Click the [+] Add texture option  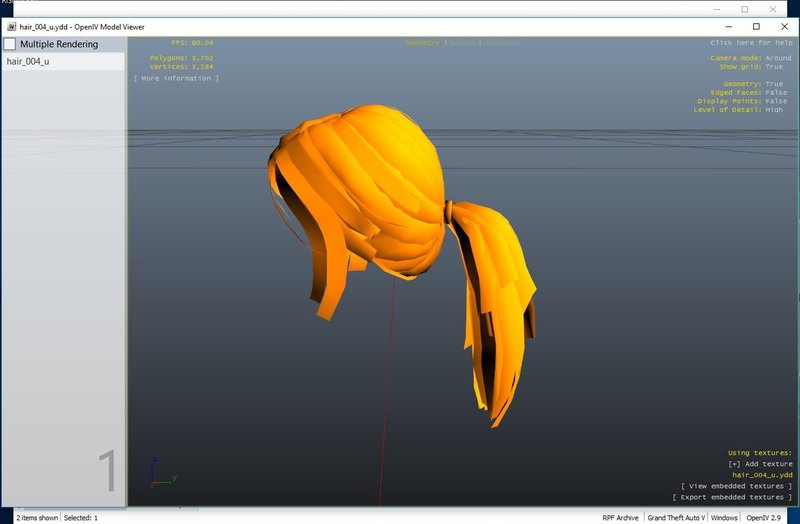point(760,464)
